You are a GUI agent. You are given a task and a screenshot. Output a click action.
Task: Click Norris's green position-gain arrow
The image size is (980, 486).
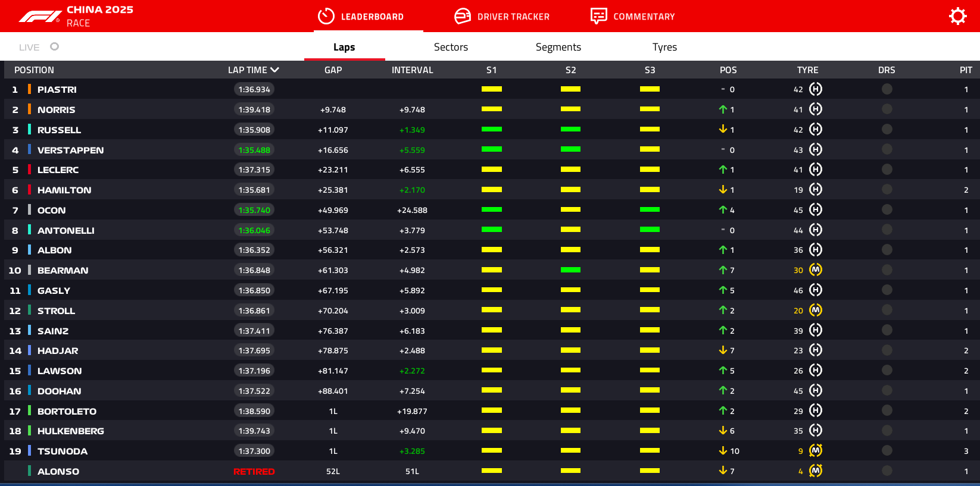723,109
